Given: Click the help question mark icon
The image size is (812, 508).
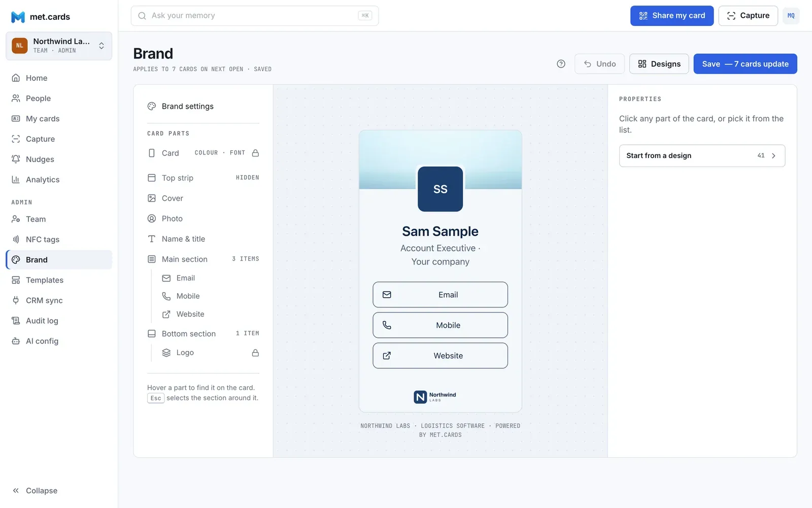Looking at the screenshot, I should point(561,64).
